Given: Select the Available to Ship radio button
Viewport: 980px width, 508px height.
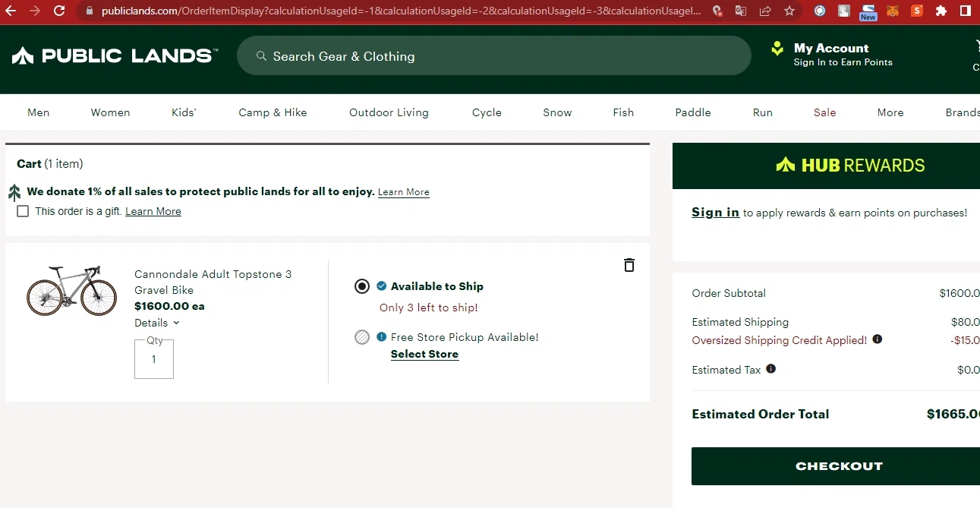Looking at the screenshot, I should [x=362, y=286].
